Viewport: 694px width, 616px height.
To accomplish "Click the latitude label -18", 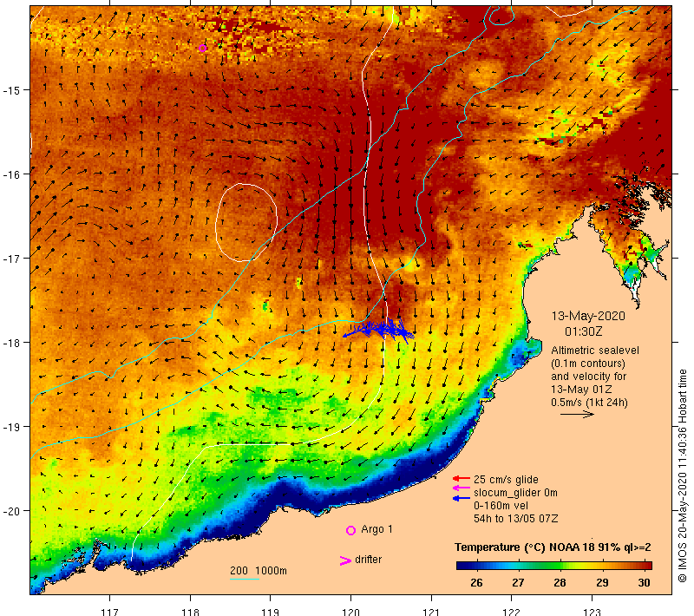I will (11, 343).
